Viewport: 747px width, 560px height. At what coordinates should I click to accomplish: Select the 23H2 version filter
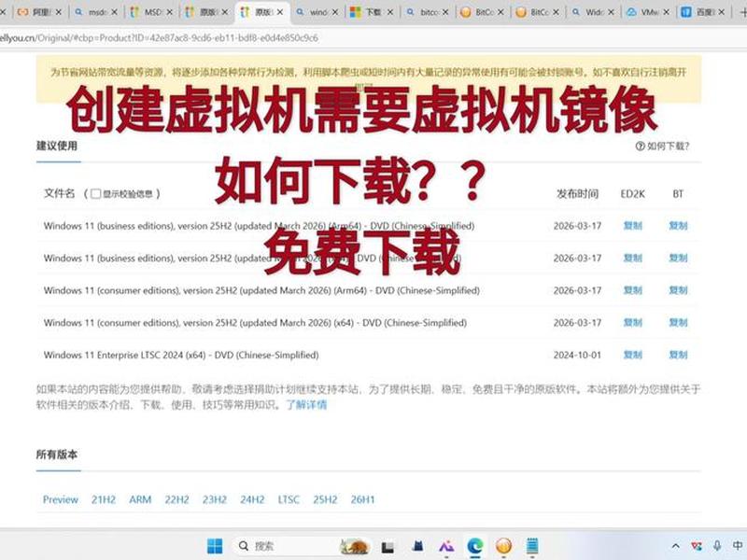click(215, 499)
